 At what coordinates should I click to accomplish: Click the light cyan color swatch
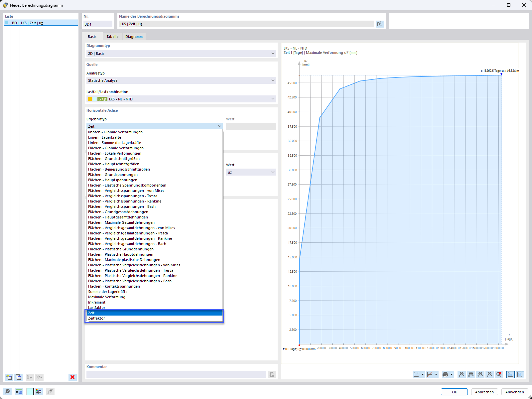[30, 391]
